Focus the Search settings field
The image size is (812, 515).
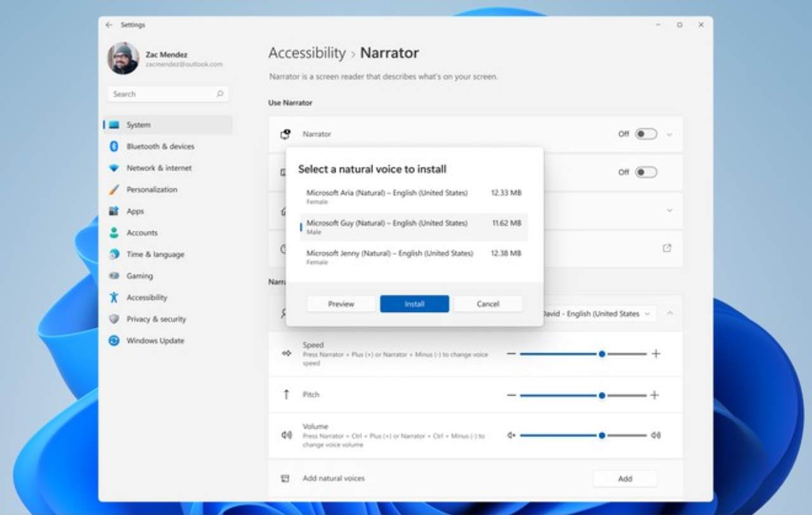168,94
